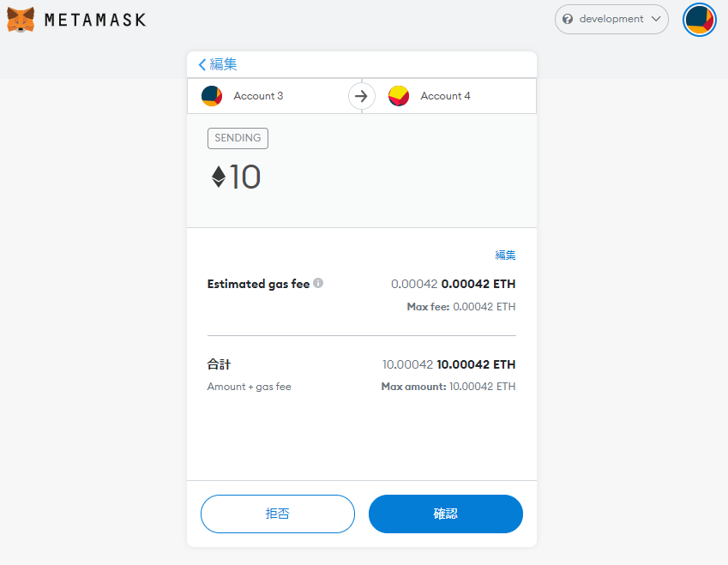Click the Account 3 sender avatar

[x=212, y=96]
